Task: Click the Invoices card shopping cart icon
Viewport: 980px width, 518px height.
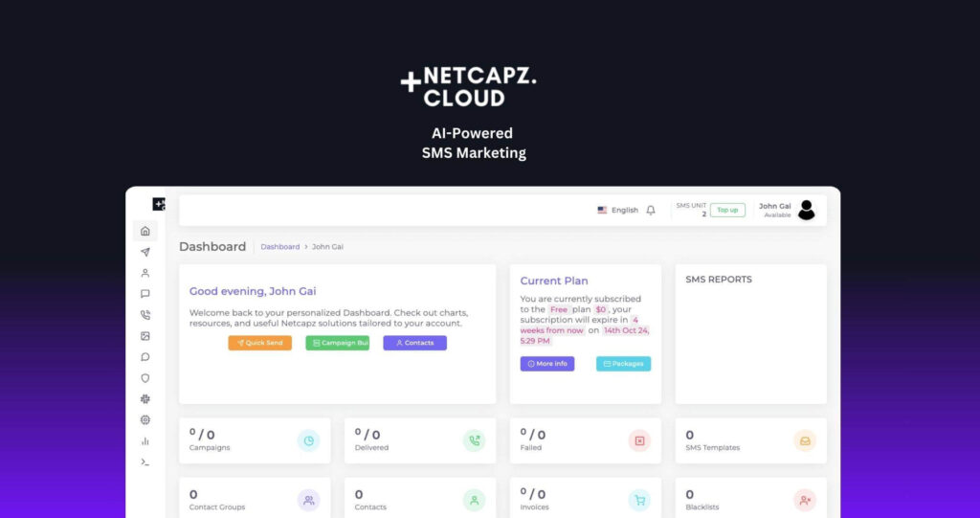Action: (x=639, y=501)
